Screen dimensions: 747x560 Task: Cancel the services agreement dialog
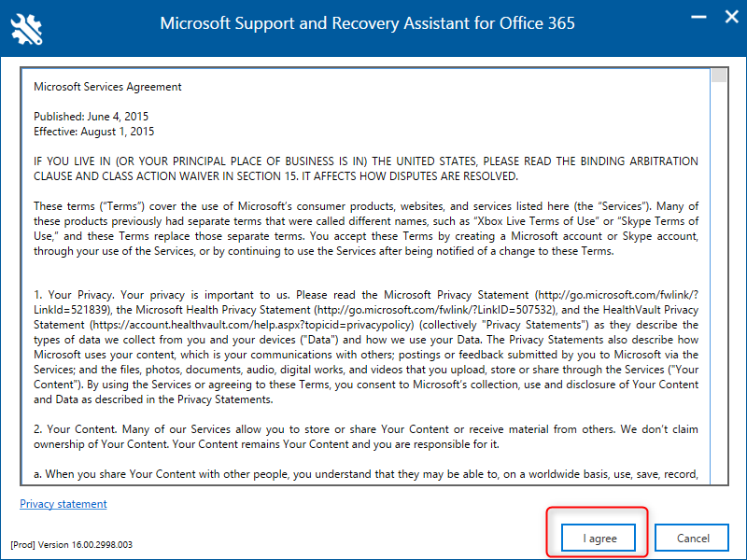[x=692, y=539]
